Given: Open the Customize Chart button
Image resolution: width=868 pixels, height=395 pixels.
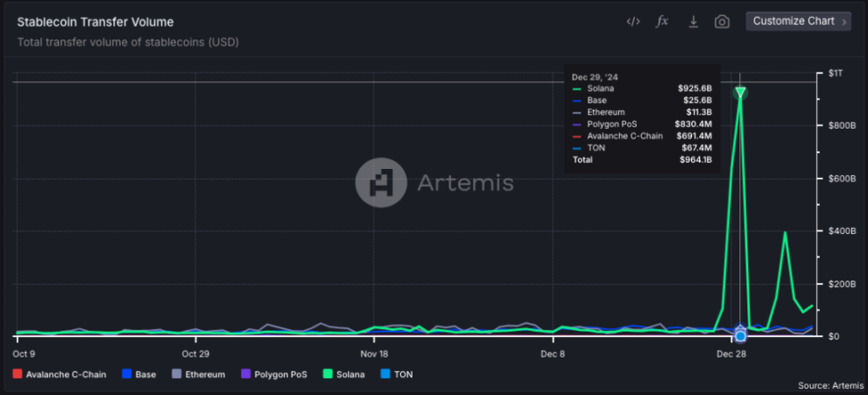Looking at the screenshot, I should coord(798,21).
